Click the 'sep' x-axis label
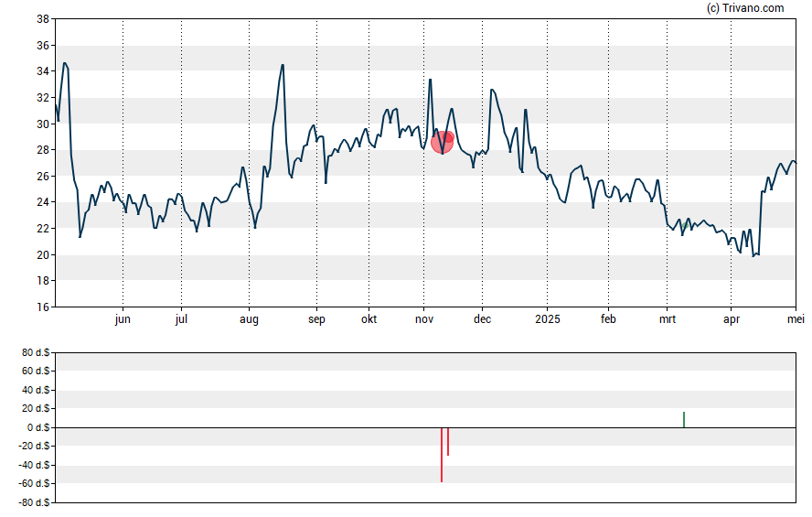Image resolution: width=812 pixels, height=517 pixels. [317, 319]
